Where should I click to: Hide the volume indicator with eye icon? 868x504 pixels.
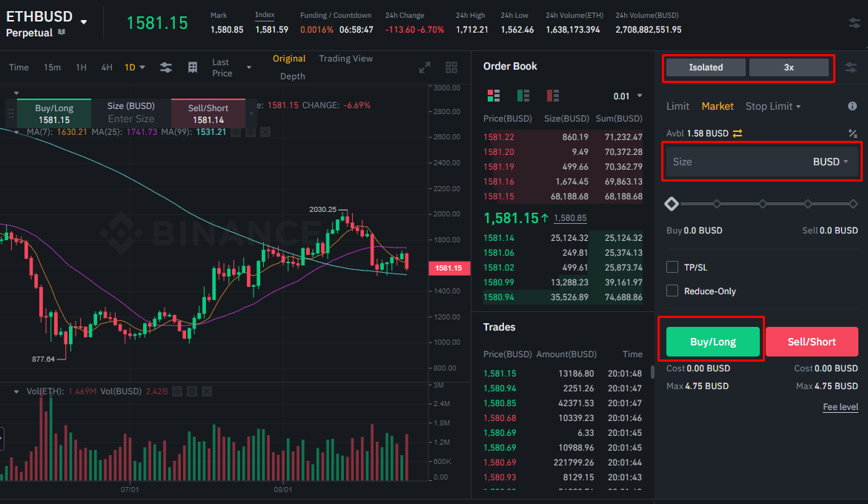[177, 391]
